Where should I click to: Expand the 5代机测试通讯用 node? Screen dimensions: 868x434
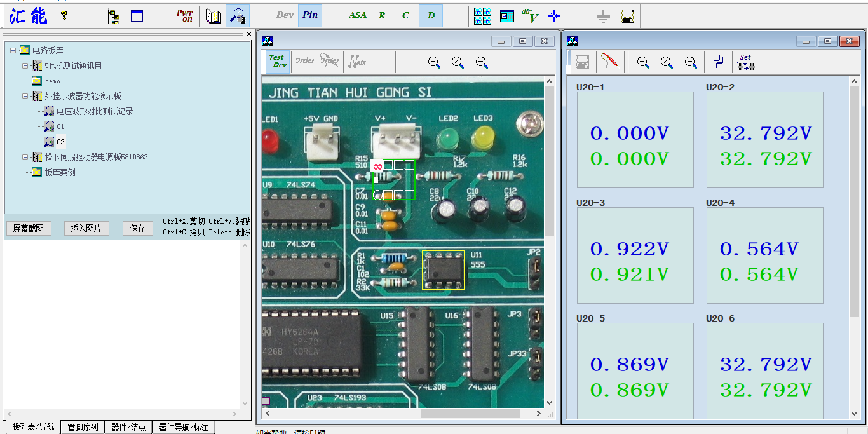click(x=25, y=65)
